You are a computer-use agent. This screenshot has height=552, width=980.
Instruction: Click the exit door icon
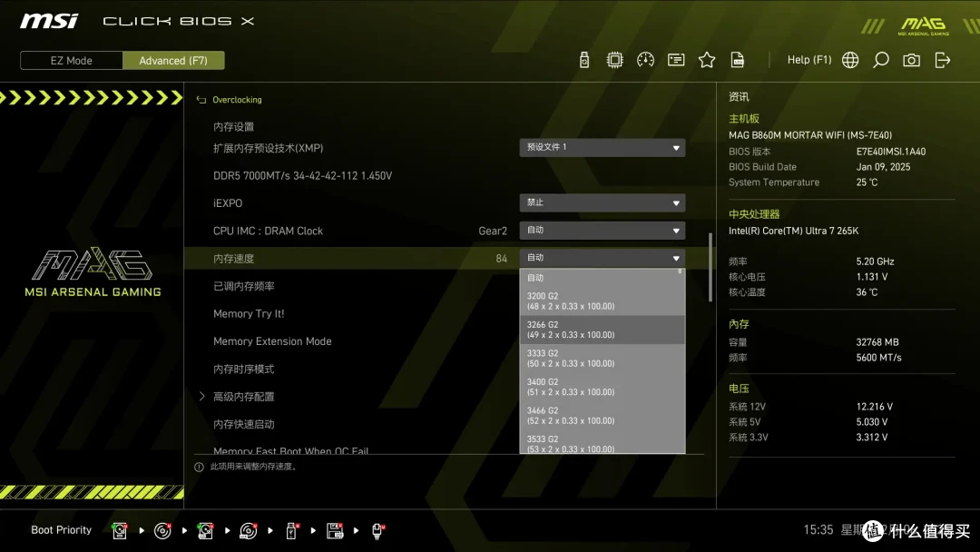pyautogui.click(x=943, y=60)
